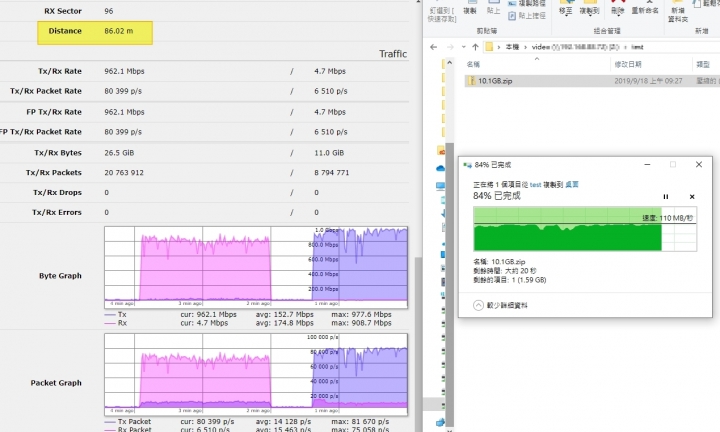Click the 26.5 GiB Tx bytes value
The image size is (720, 432).
[x=119, y=152]
